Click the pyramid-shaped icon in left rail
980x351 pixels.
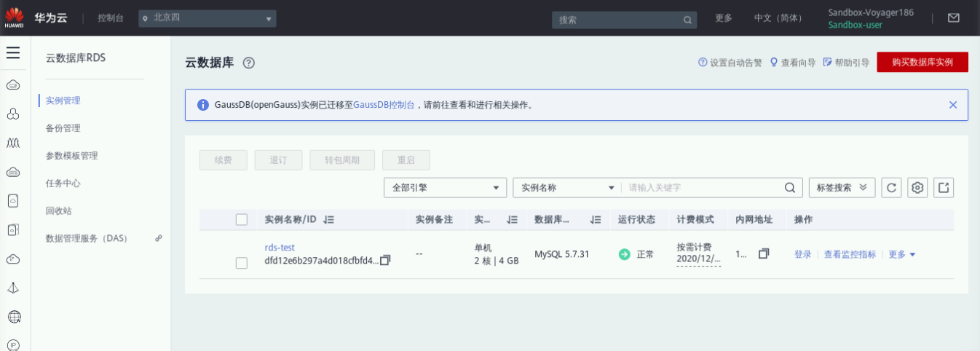(x=13, y=288)
